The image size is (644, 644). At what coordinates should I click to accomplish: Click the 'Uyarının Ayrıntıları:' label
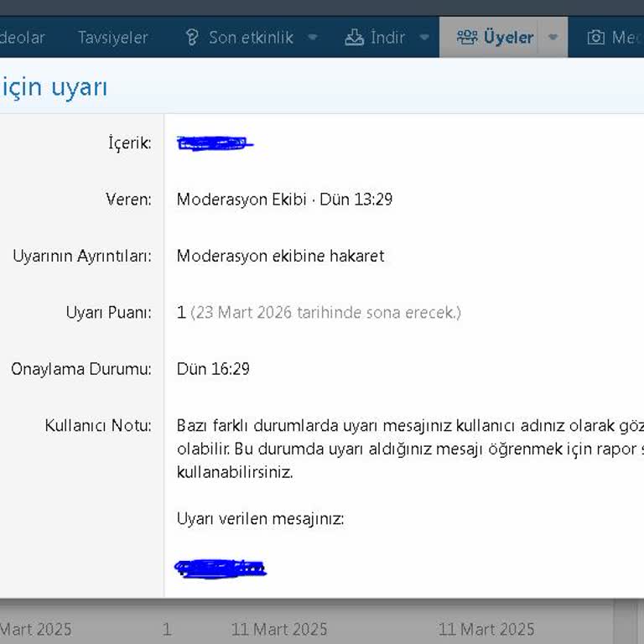[82, 256]
